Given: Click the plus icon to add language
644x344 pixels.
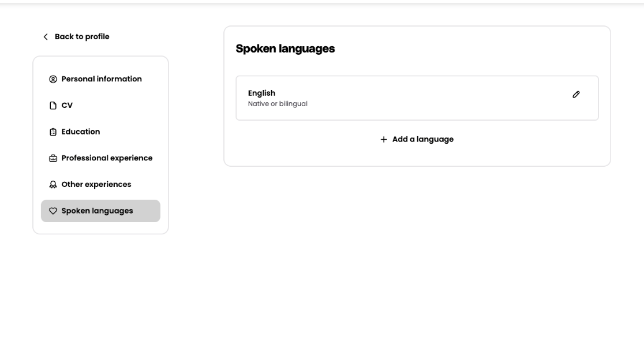Looking at the screenshot, I should [384, 140].
